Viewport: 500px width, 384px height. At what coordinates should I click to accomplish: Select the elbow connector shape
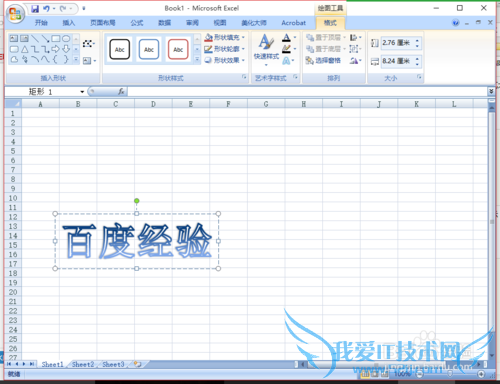pyautogui.click(x=35, y=49)
